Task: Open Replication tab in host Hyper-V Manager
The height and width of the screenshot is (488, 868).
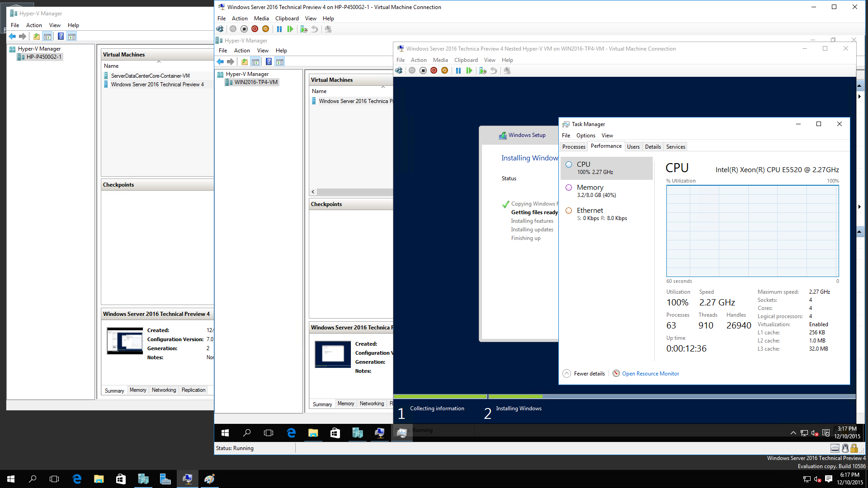Action: pos(193,390)
